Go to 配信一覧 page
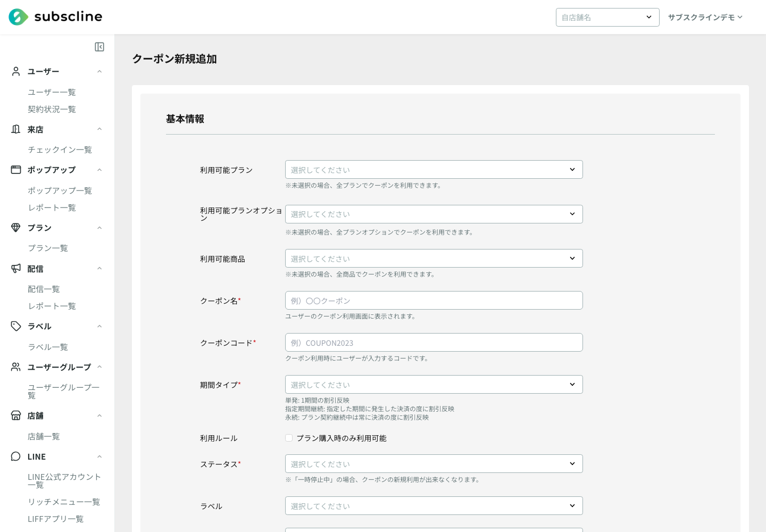 coord(44,289)
